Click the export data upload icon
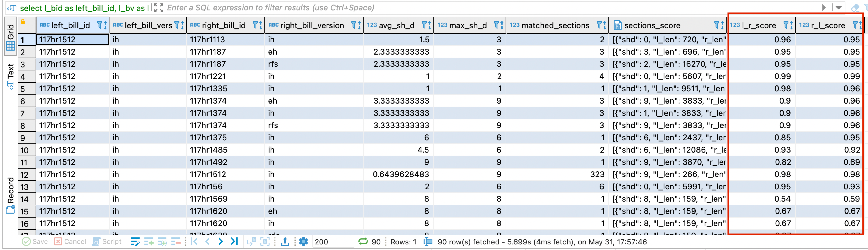Viewport: 868px width, 250px height. (285, 242)
